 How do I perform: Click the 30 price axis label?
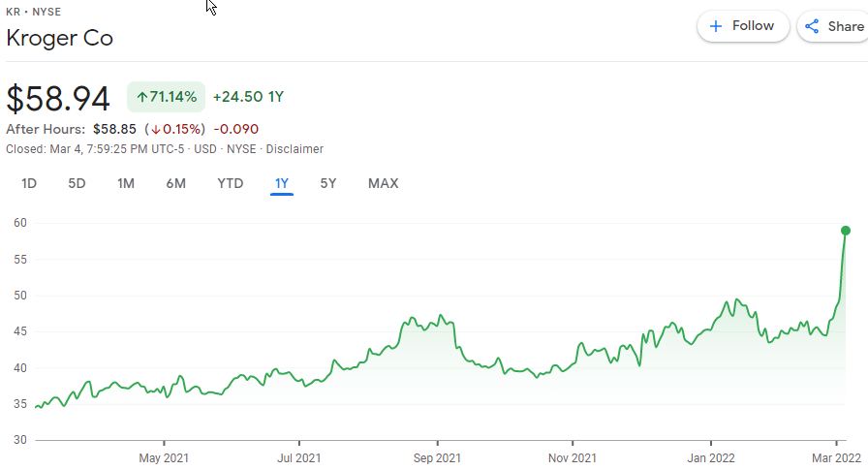[20, 440]
